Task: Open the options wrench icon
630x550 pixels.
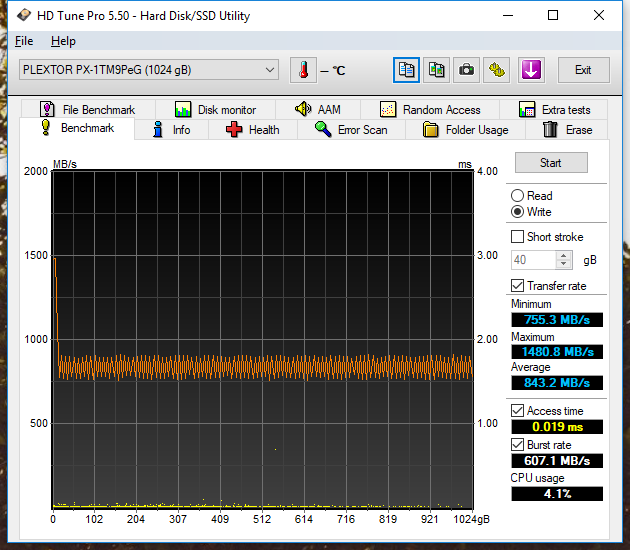Action: tap(497, 70)
